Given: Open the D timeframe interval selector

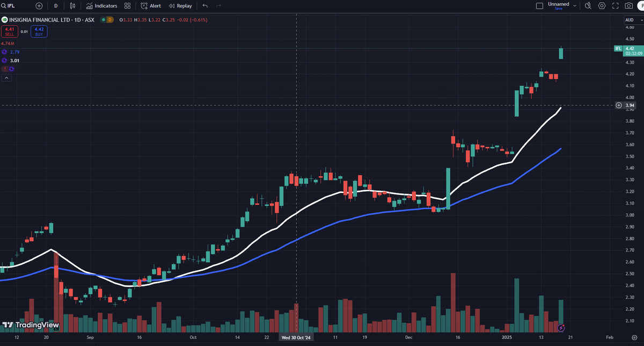Looking at the screenshot, I should click(x=56, y=5).
